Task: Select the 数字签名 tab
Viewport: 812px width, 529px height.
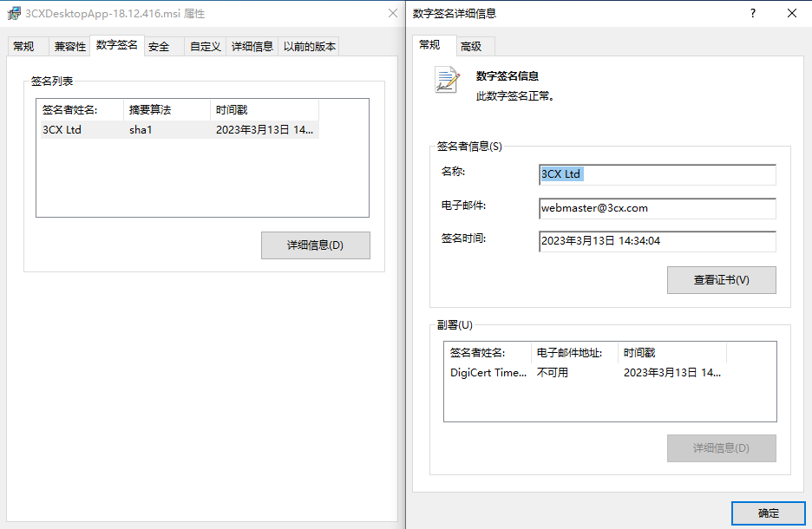Action: point(116,45)
